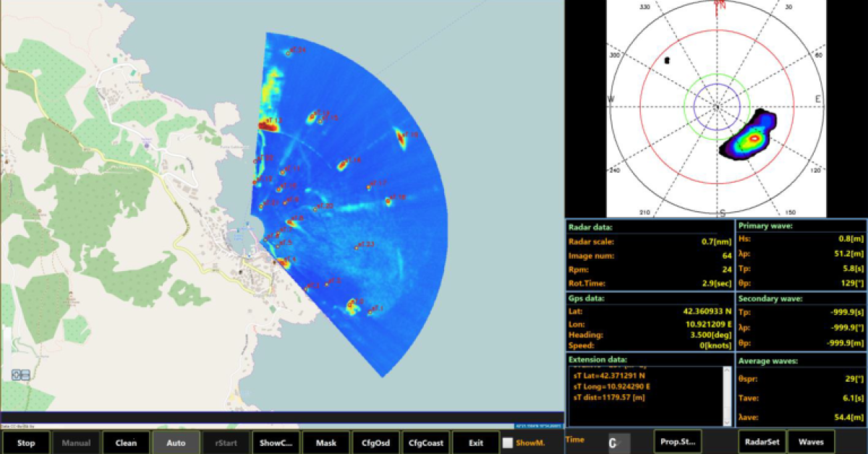This screenshot has height=454, width=868.
Task: Open the Waves analysis panel
Action: (812, 442)
